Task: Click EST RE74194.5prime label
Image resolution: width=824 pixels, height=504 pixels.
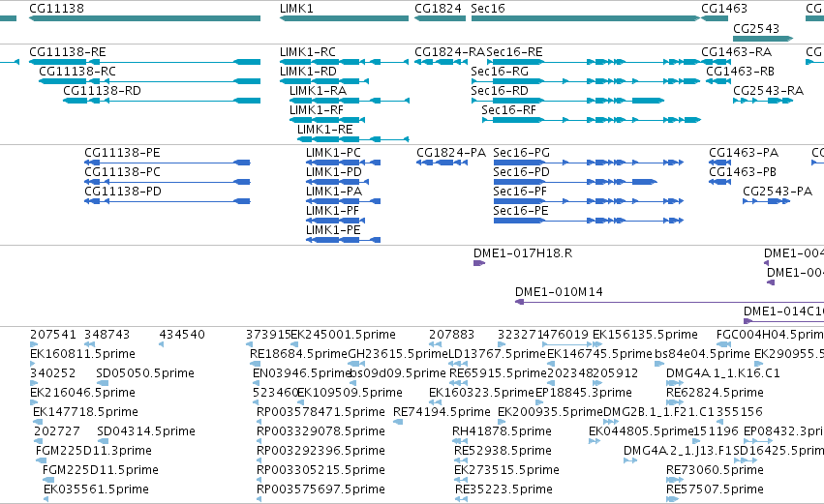Action: tap(442, 413)
